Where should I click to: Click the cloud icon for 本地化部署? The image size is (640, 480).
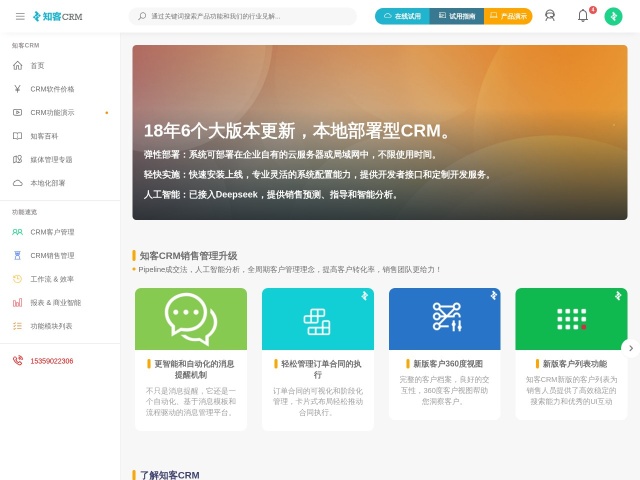click(18, 183)
